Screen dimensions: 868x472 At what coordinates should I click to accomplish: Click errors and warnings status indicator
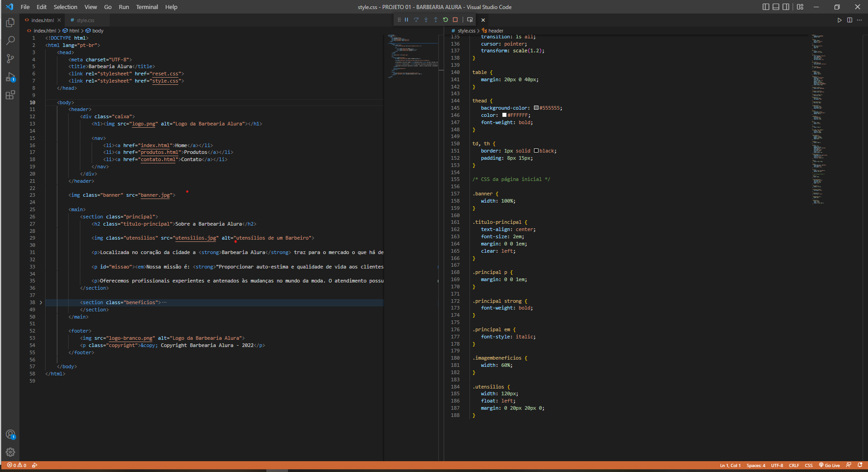coord(17,465)
